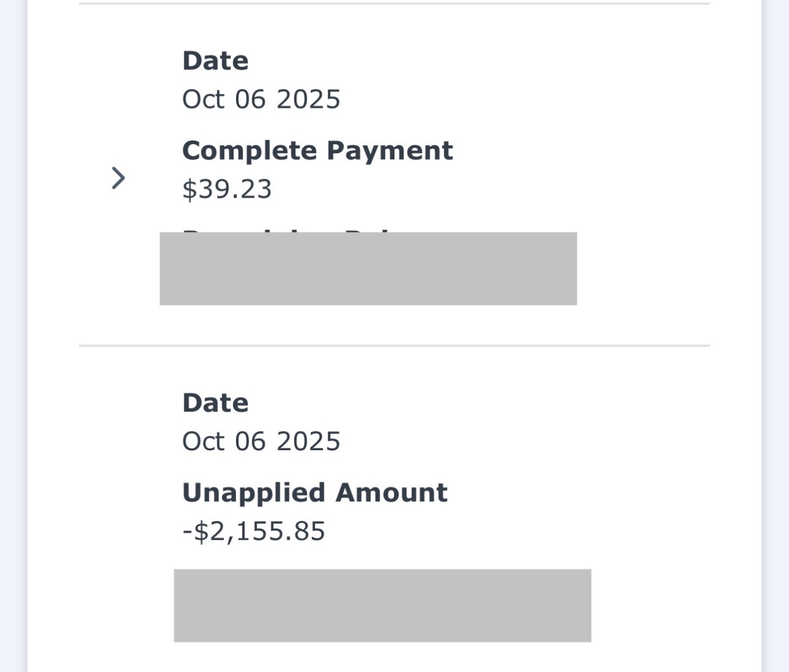
Task: Expand the Complete Payment entry chevron
Action: 118,178
